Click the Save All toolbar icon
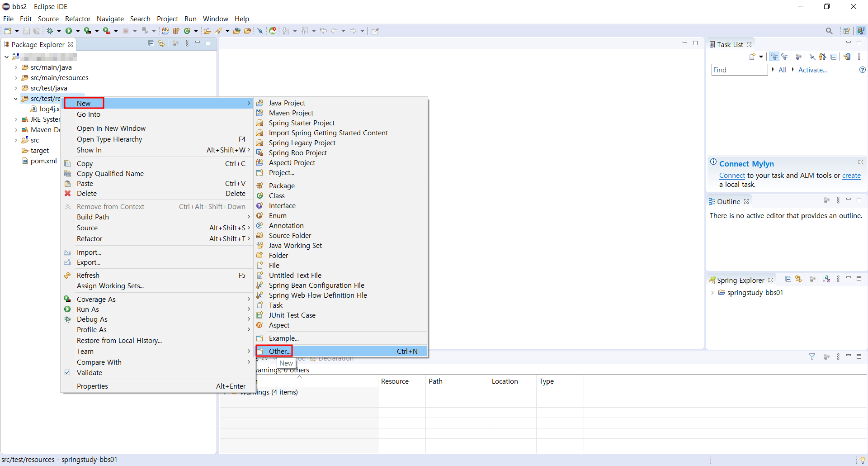Screen dimensions: 868x466 point(37,31)
